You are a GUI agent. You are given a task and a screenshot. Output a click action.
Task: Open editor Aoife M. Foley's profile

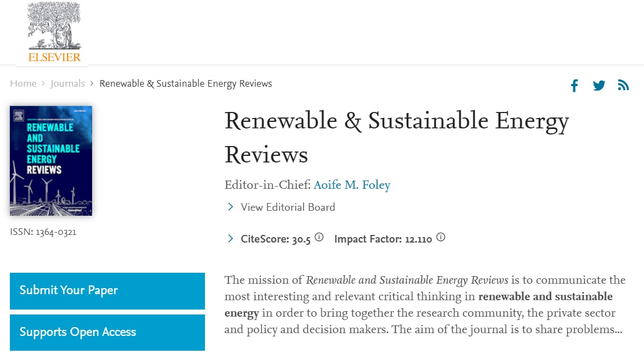(352, 185)
